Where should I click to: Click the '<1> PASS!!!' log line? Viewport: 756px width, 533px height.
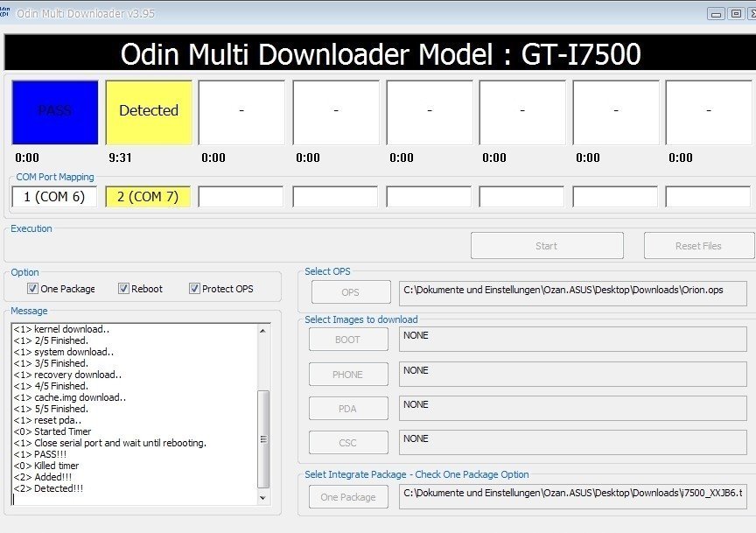(40, 454)
